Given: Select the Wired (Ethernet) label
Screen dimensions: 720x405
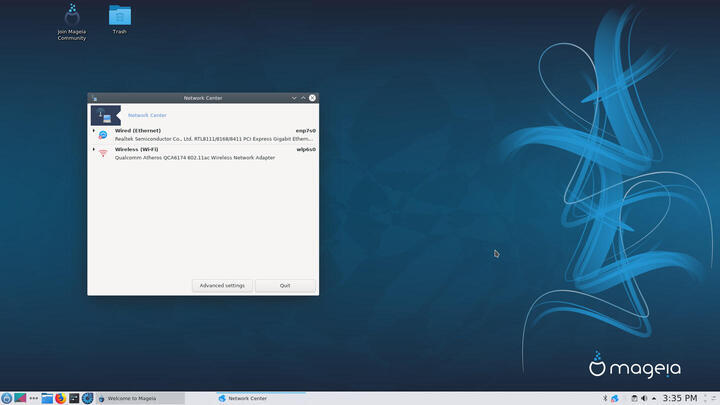Looking at the screenshot, I should pyautogui.click(x=138, y=131).
